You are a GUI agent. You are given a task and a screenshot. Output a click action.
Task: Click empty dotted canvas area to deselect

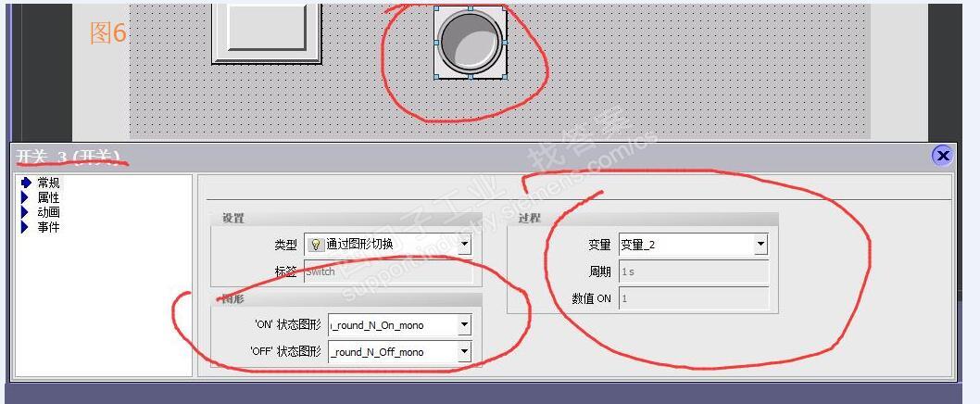(687, 75)
